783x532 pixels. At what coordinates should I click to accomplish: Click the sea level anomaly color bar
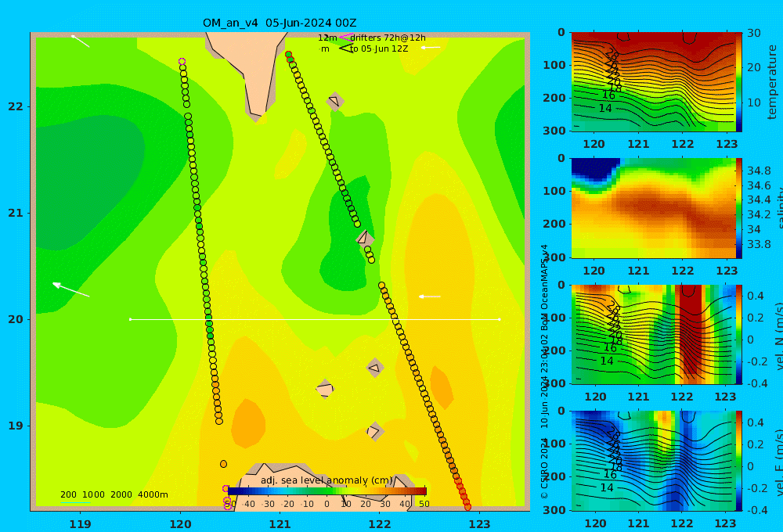pos(327,491)
